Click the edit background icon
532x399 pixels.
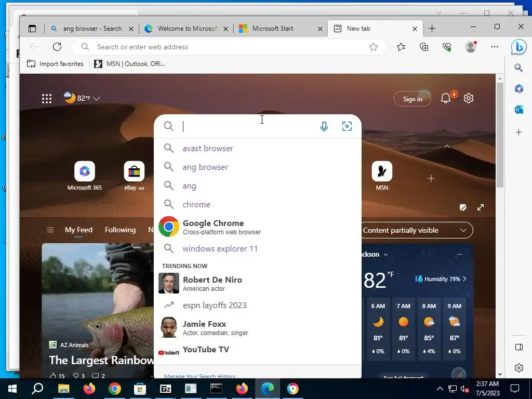click(x=463, y=207)
